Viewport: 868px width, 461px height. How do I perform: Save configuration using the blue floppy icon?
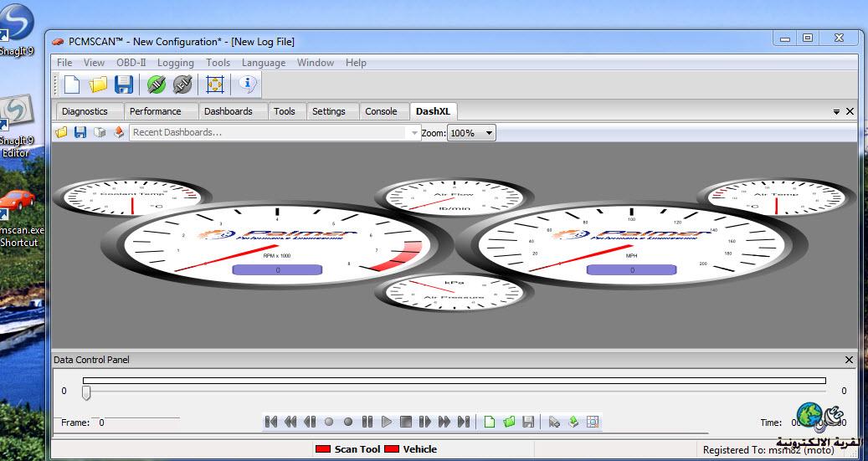point(123,85)
